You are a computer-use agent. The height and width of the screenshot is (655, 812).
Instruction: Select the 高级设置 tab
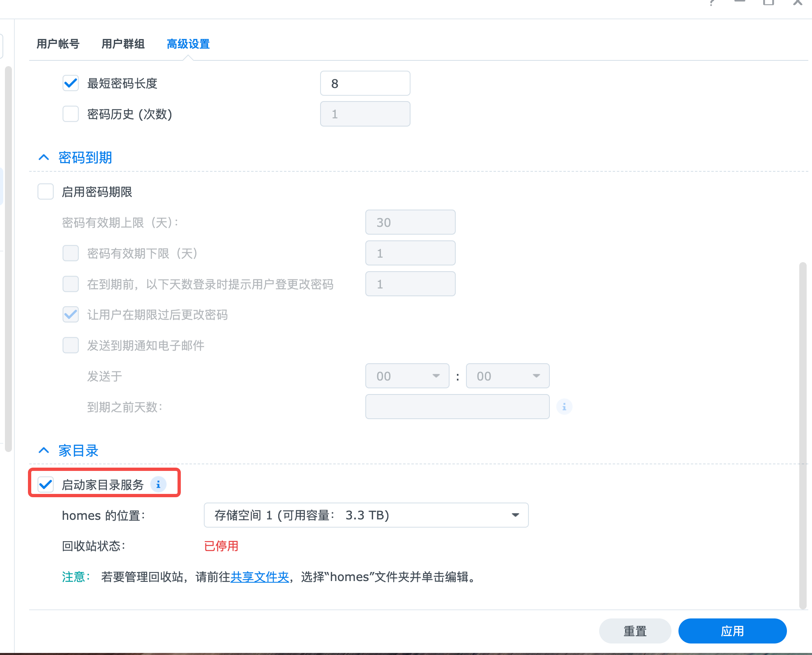pyautogui.click(x=188, y=44)
